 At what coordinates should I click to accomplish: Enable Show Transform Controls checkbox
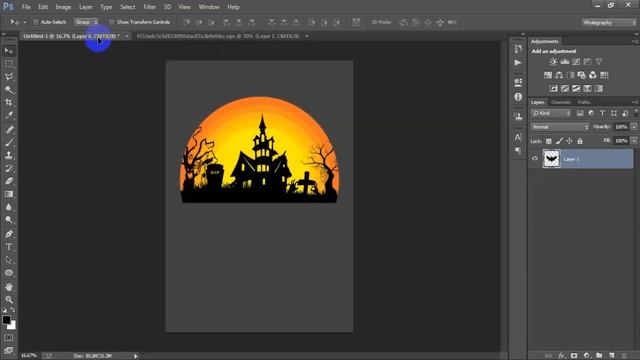[111, 22]
